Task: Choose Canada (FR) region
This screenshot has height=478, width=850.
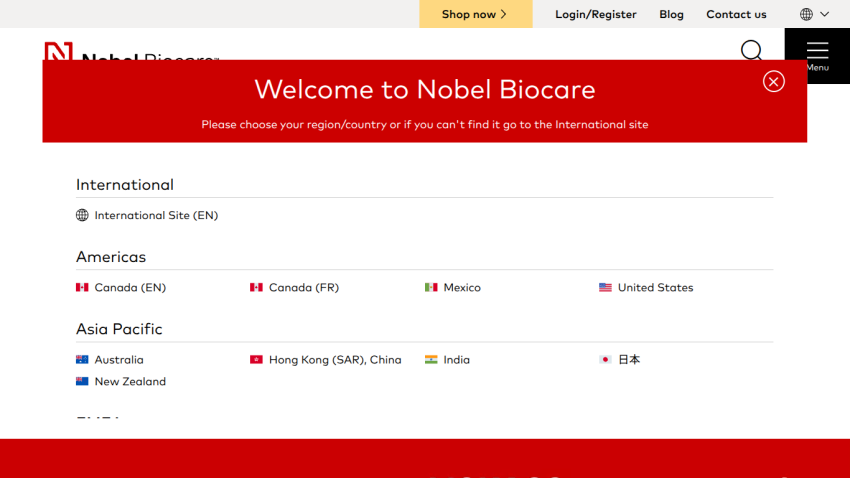Action: (304, 287)
